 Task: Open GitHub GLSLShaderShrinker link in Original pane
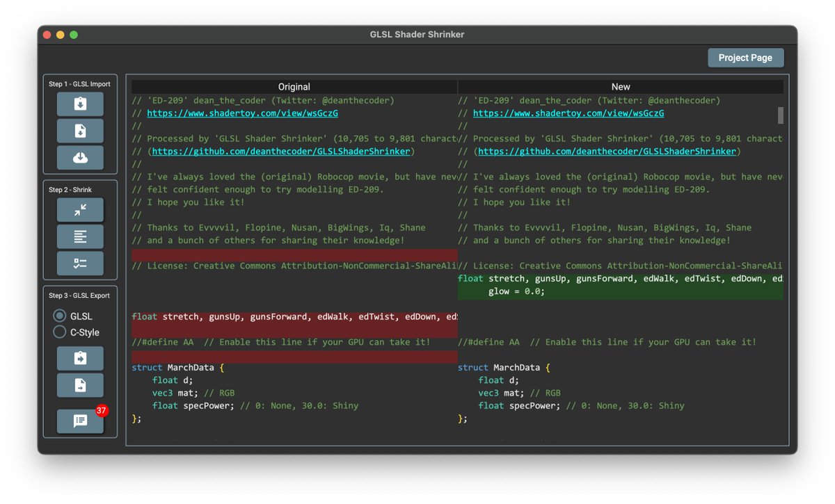coord(283,152)
